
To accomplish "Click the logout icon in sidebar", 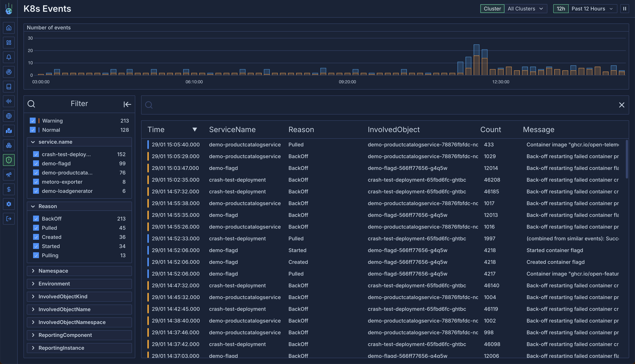I will click(x=9, y=219).
